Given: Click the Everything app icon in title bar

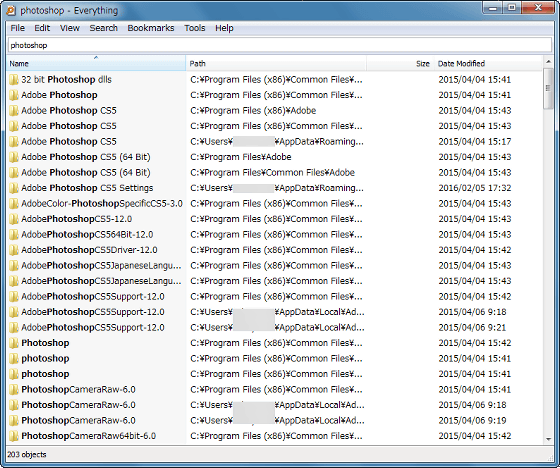Looking at the screenshot, I should [x=11, y=11].
